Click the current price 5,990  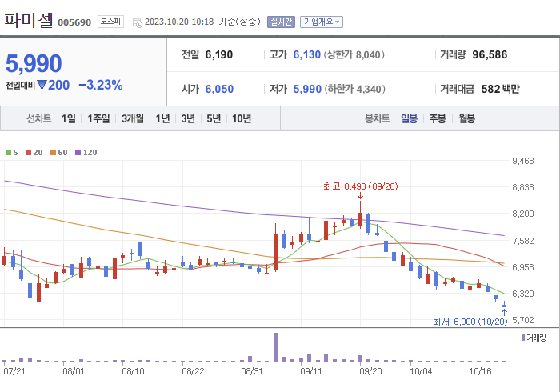34,63
